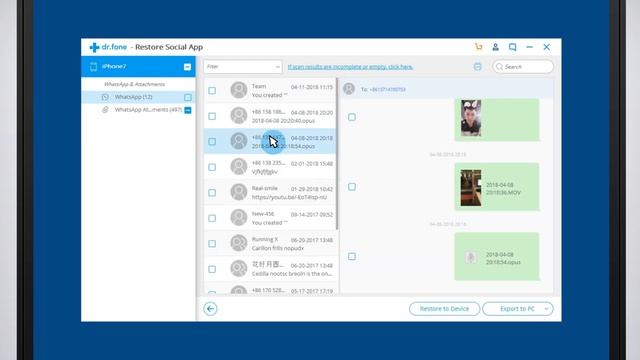Open the selfie photo thumbnail
This screenshot has height=360, width=640.
click(x=471, y=118)
